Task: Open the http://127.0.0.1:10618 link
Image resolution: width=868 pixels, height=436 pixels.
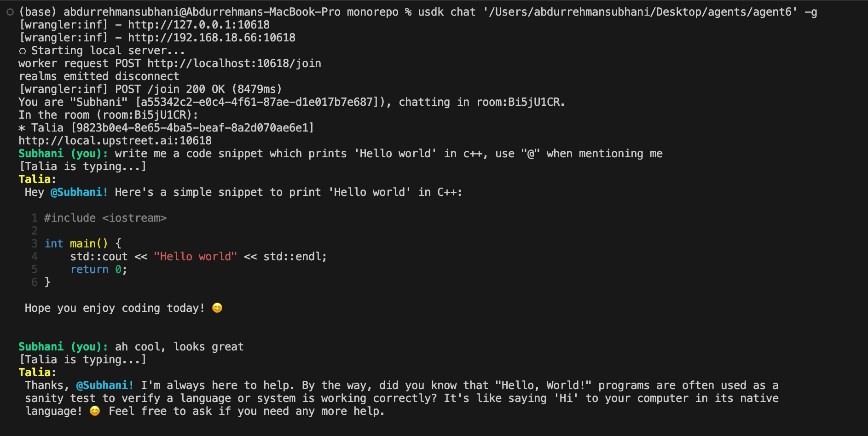Action: pos(198,25)
